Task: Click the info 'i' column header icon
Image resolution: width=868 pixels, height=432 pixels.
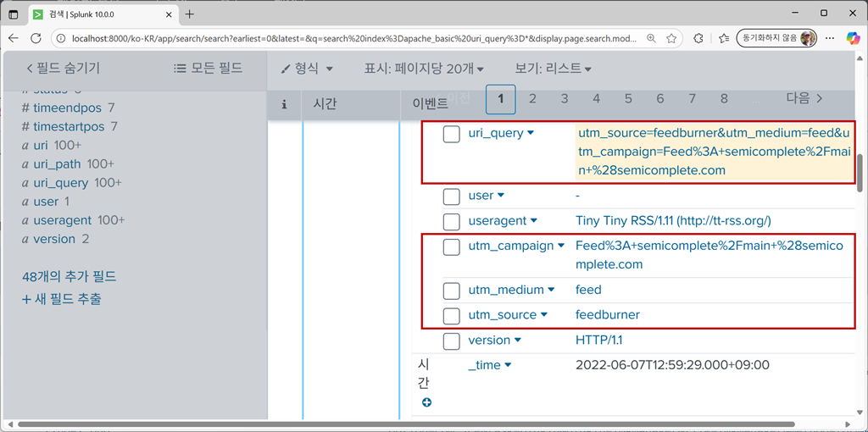Action: point(284,103)
